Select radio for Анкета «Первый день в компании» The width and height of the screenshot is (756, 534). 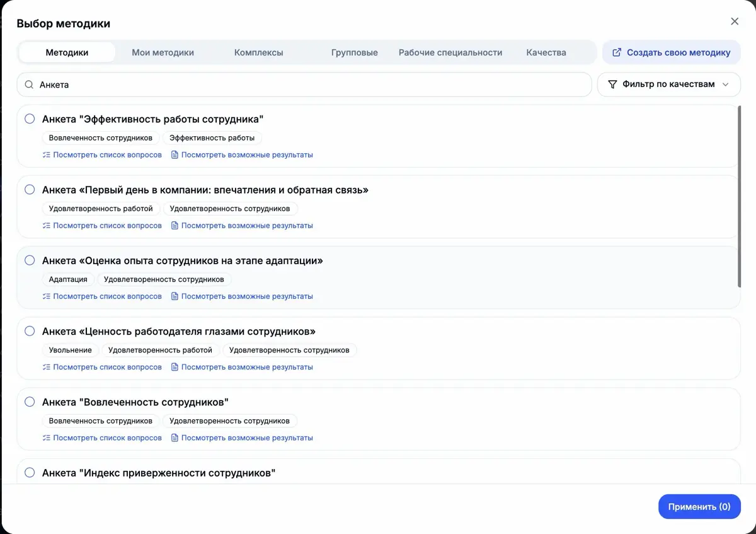click(30, 189)
